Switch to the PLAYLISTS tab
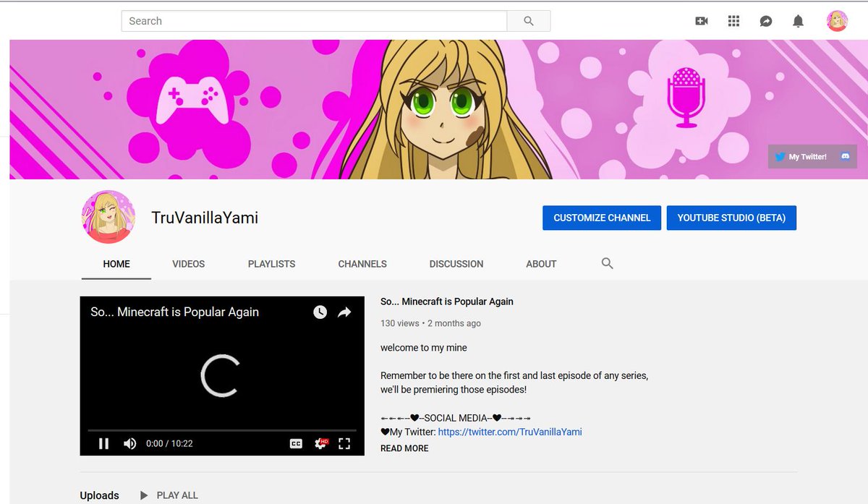This screenshot has height=504, width=868. point(271,264)
